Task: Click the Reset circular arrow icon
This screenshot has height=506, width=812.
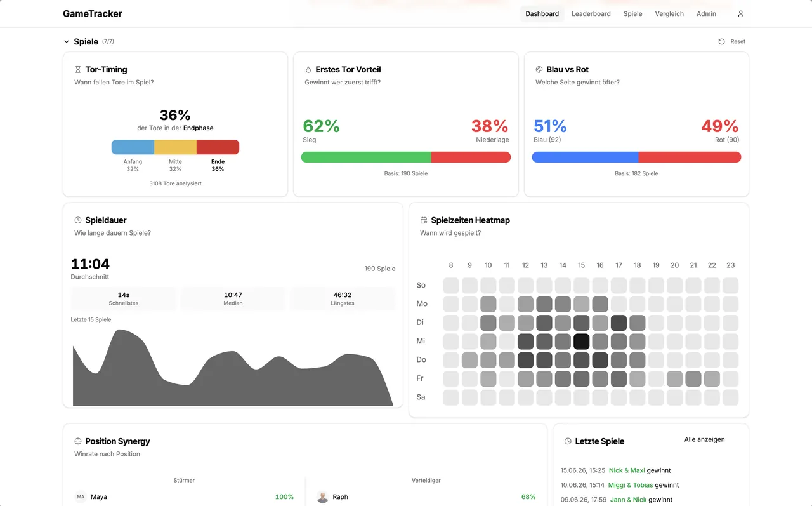Action: click(x=721, y=41)
